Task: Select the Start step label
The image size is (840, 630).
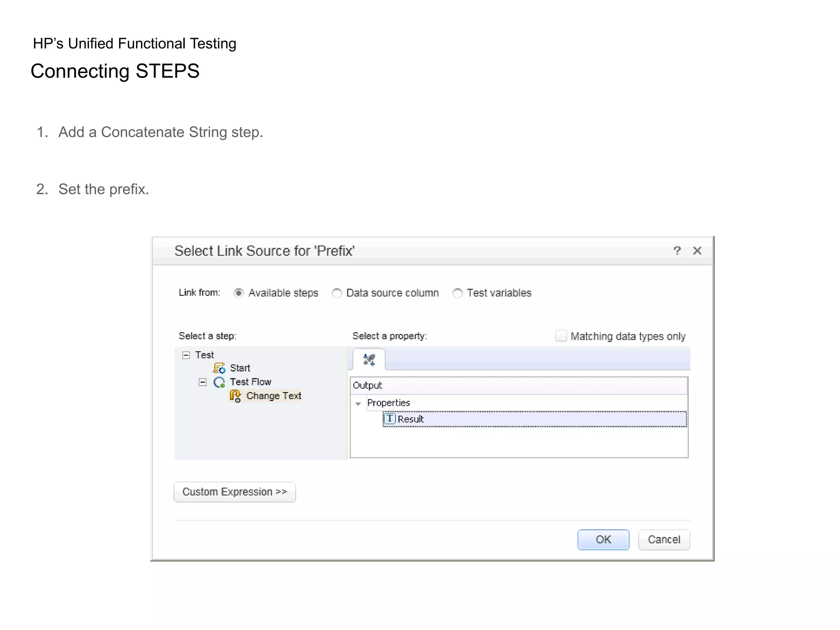Action: tap(240, 368)
